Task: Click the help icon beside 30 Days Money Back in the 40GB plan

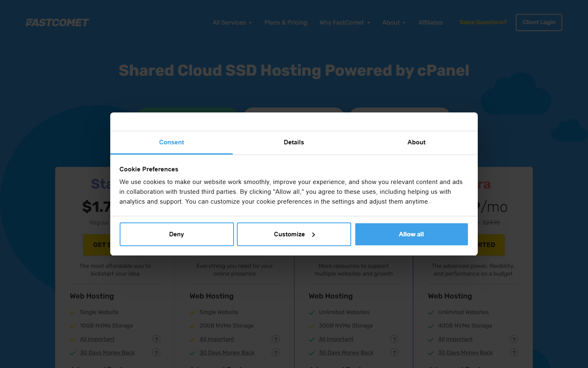Action: 514,352
